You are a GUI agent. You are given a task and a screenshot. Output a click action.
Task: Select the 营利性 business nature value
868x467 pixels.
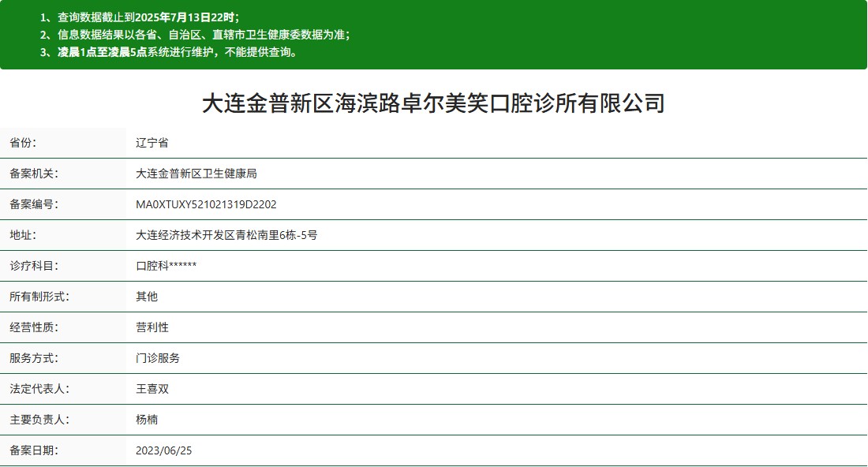click(x=152, y=327)
